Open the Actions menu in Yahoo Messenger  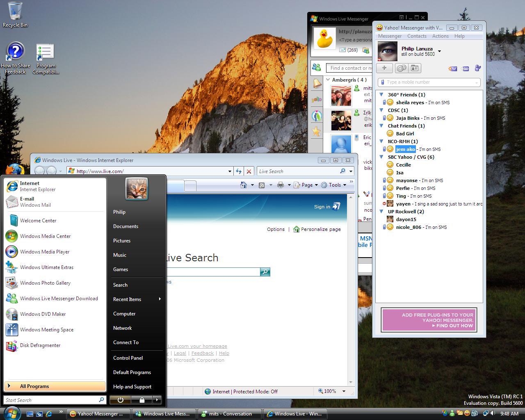[x=440, y=36]
